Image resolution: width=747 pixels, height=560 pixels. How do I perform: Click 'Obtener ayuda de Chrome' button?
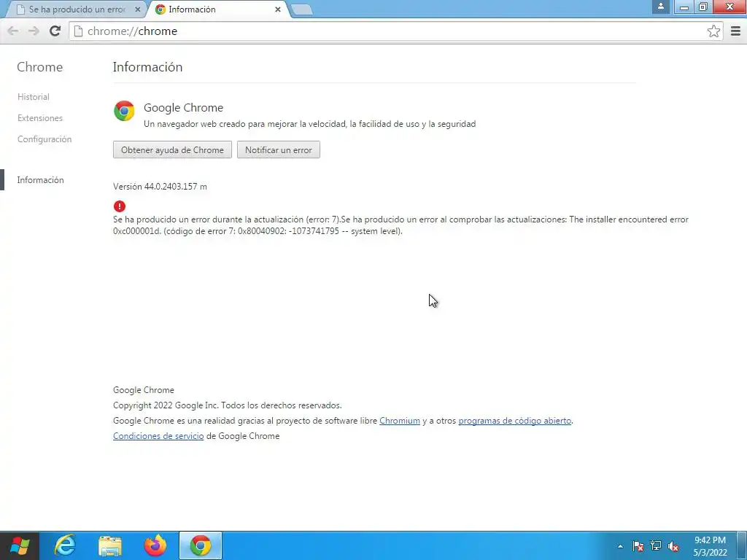pos(172,149)
